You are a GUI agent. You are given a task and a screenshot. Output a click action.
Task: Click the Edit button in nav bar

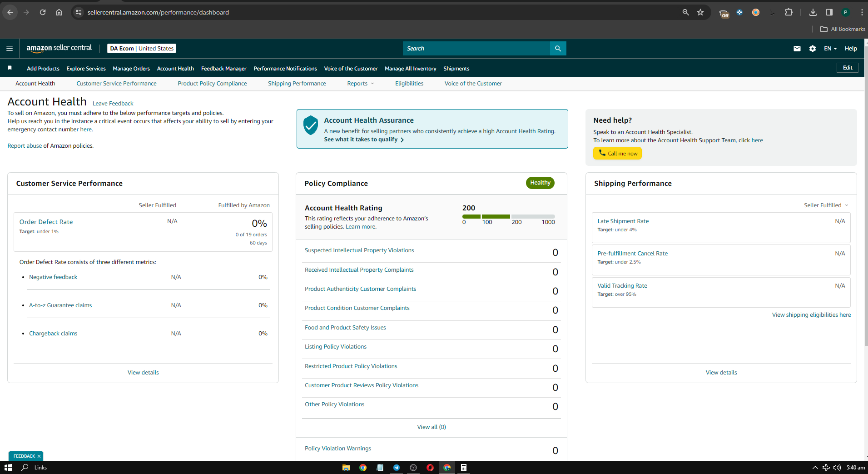click(848, 68)
